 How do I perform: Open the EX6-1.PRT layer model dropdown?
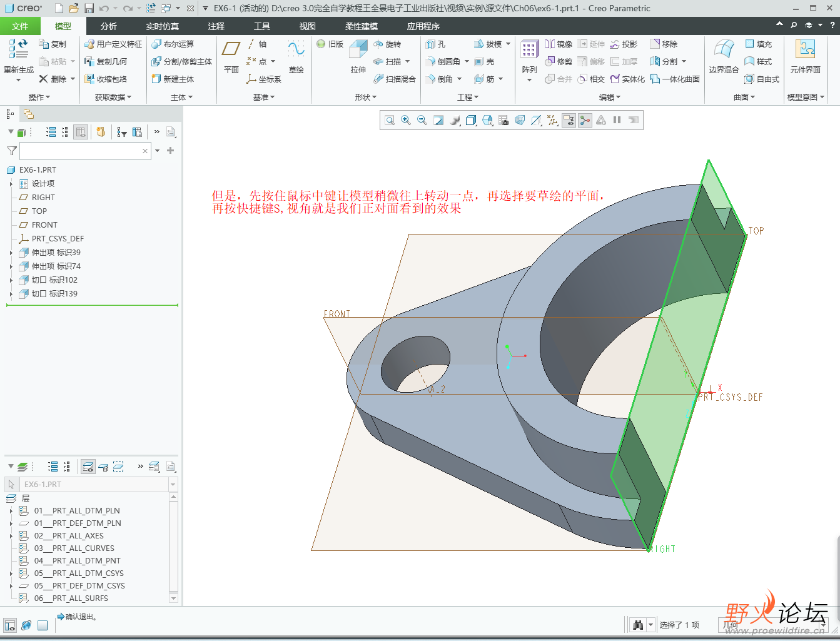click(x=173, y=485)
